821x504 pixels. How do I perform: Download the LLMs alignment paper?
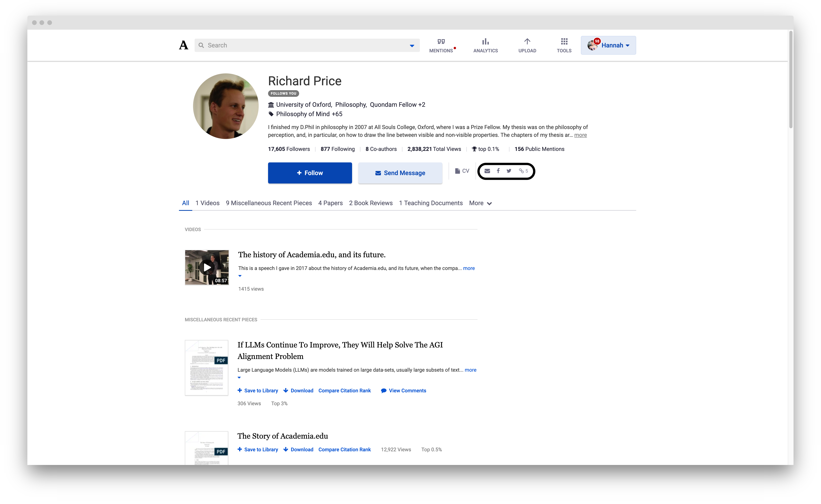[x=298, y=391]
